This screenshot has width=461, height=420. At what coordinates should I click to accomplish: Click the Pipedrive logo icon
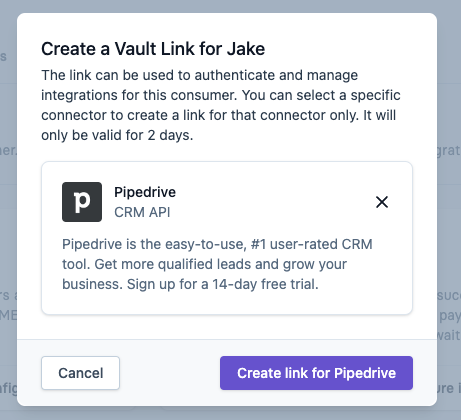(82, 202)
